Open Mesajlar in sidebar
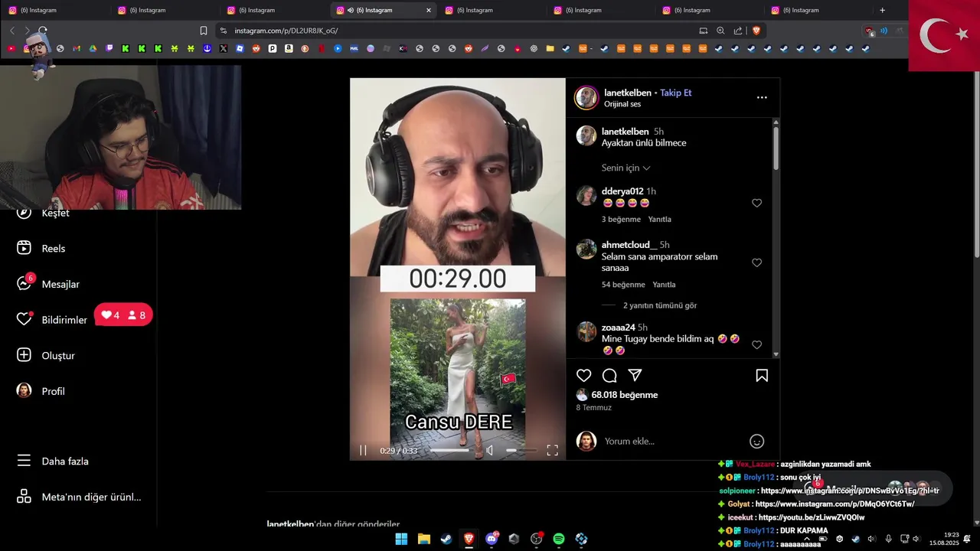Viewport: 980px width, 551px height. (48, 284)
